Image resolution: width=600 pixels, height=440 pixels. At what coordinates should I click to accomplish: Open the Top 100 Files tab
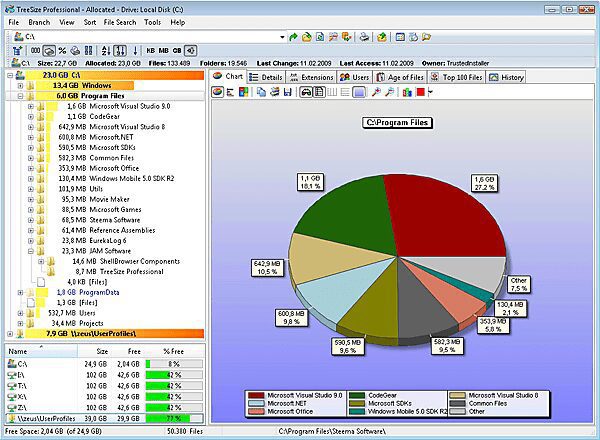pyautogui.click(x=457, y=77)
